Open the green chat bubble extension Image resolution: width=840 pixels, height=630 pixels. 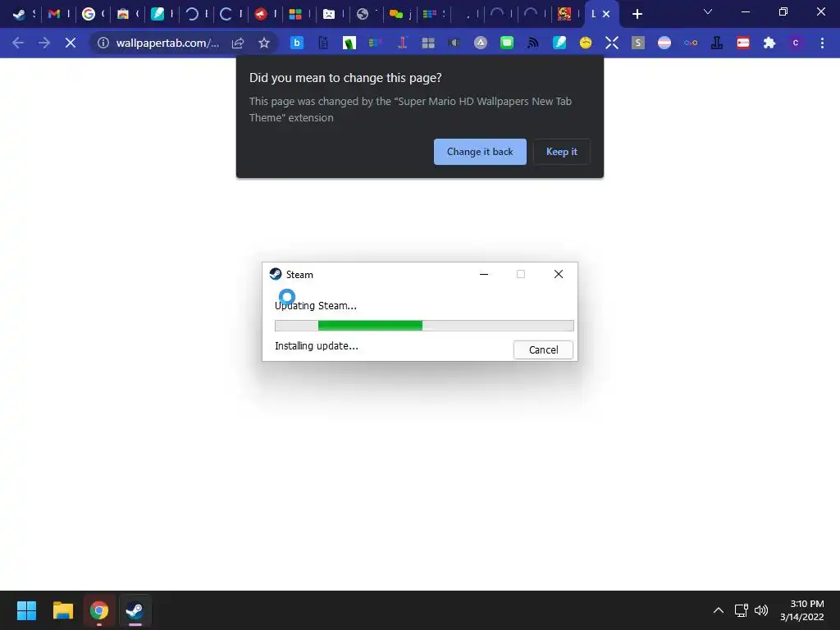[x=507, y=43]
